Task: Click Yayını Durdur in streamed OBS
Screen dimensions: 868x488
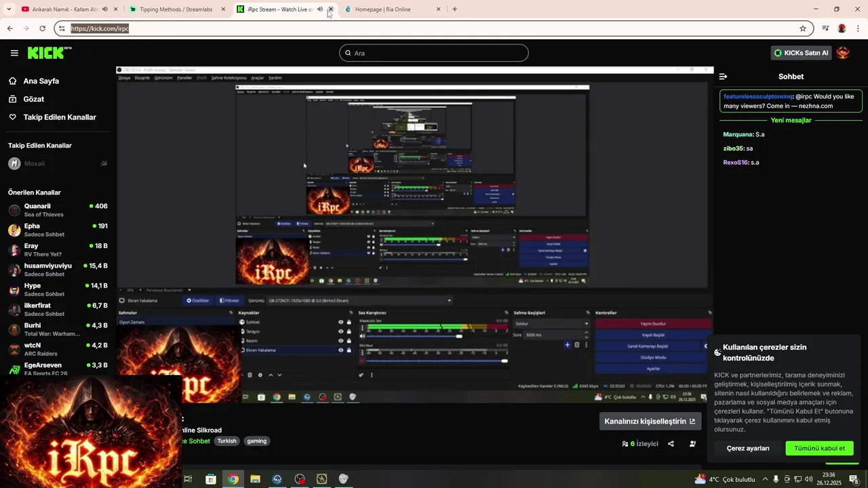Action: 654,323
